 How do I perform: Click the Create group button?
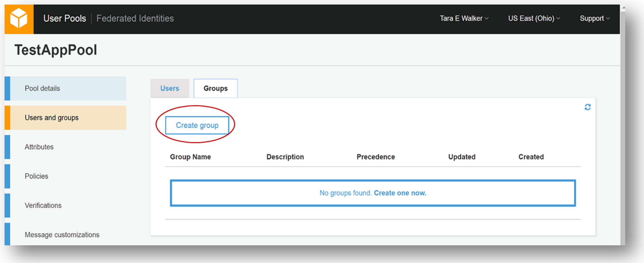click(197, 125)
